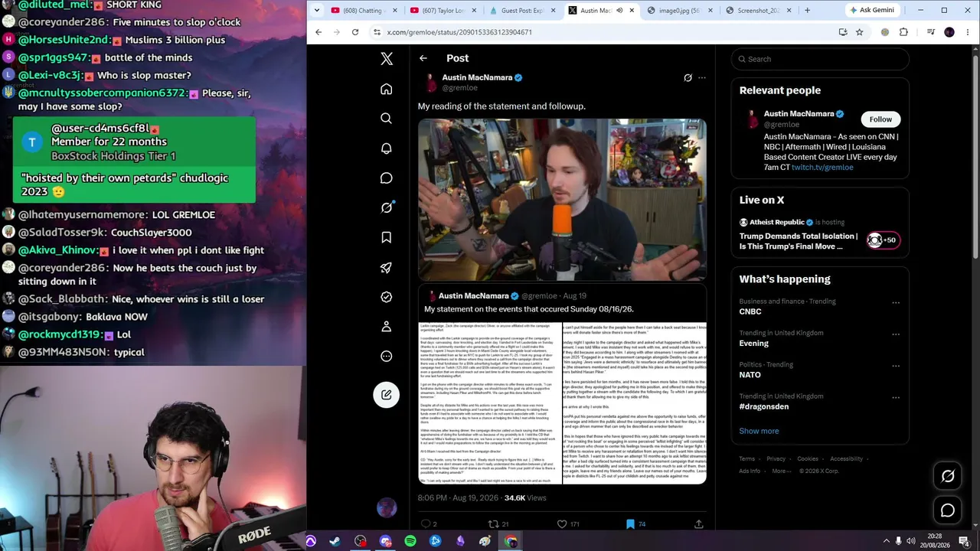The height and width of the screenshot is (551, 980).
Task: Click Ask Gemini in Chrome
Action: pyautogui.click(x=871, y=11)
